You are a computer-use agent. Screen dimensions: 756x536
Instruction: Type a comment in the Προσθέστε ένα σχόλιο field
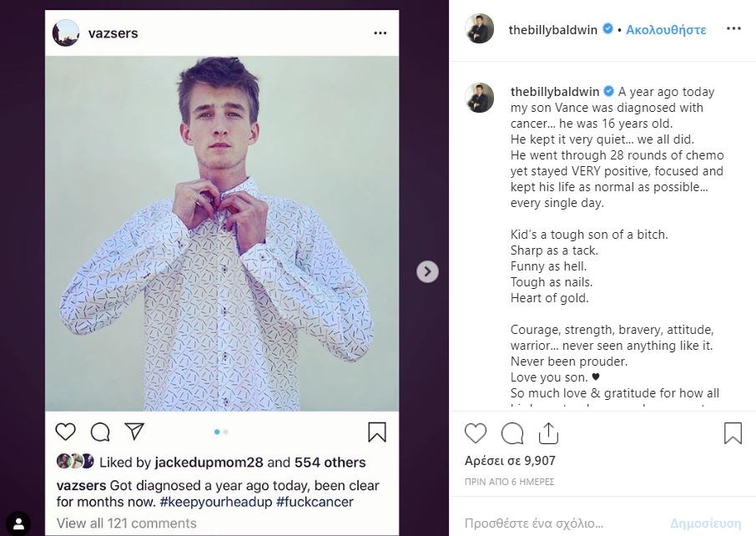(567, 523)
